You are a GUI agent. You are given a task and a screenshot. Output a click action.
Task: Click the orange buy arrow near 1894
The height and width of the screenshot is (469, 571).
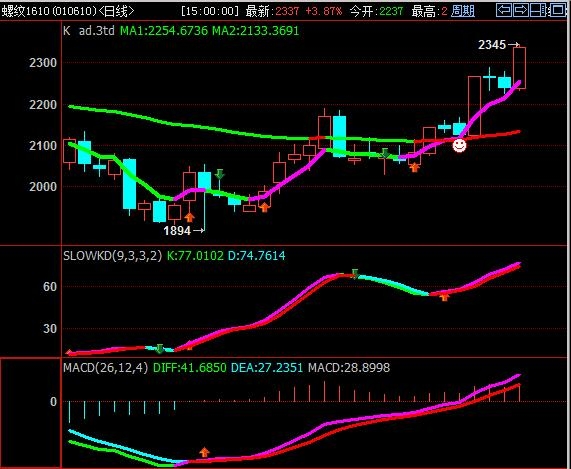tap(189, 217)
